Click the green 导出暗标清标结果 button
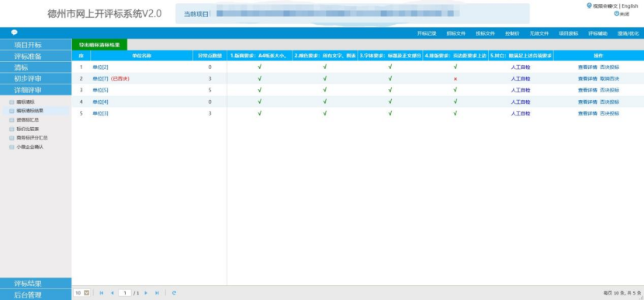The height and width of the screenshot is (300, 644). pyautogui.click(x=99, y=45)
